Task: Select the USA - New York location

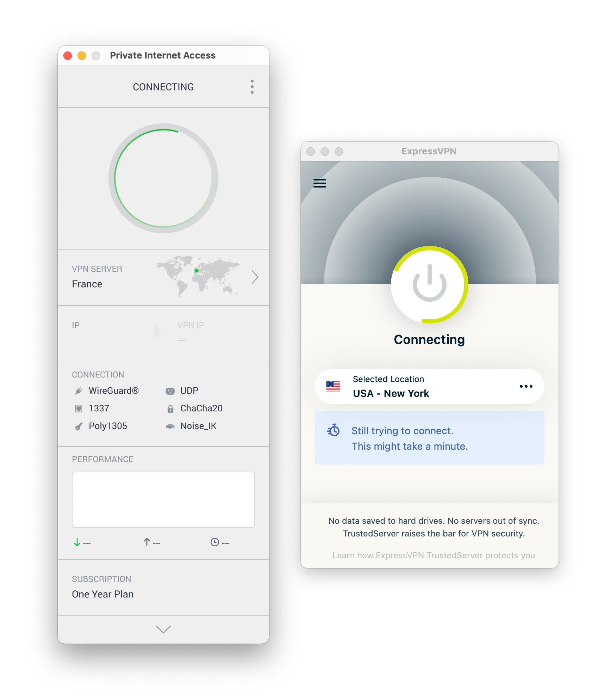Action: pos(391,393)
